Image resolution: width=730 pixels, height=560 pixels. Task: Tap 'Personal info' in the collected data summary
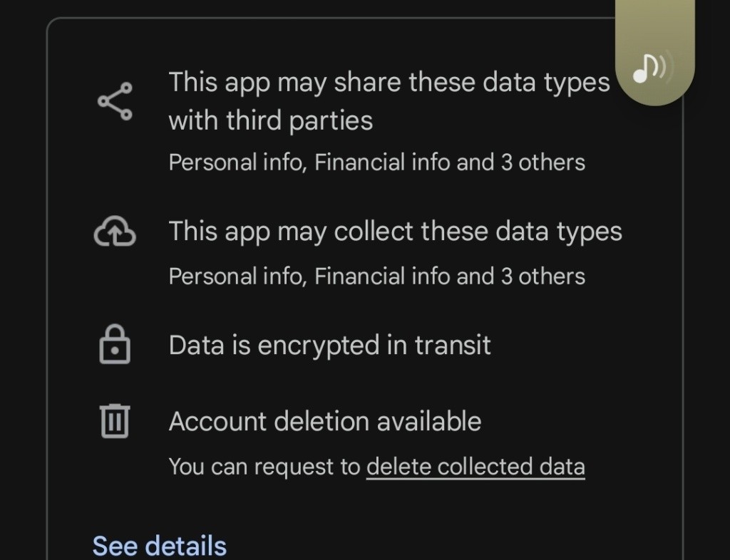[236, 276]
